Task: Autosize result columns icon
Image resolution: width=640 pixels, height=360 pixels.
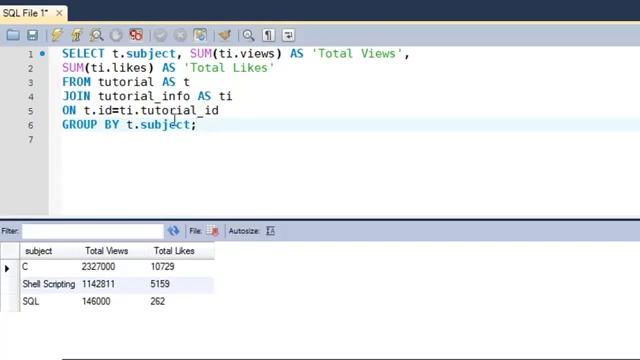Action: pyautogui.click(x=270, y=231)
